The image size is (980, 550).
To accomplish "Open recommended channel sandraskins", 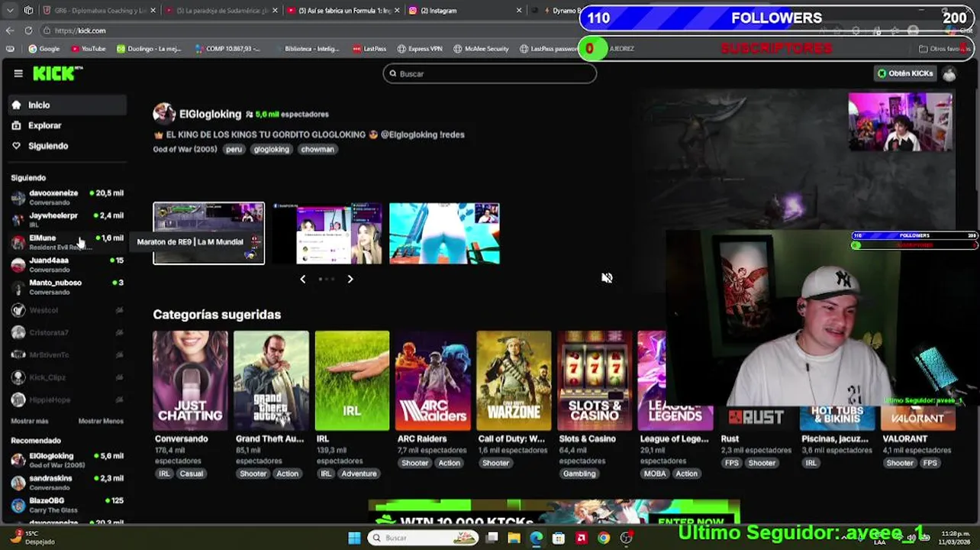I will coord(67,483).
